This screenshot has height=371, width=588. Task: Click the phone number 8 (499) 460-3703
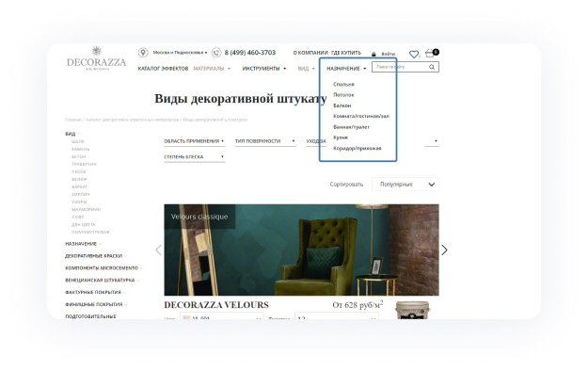point(250,53)
